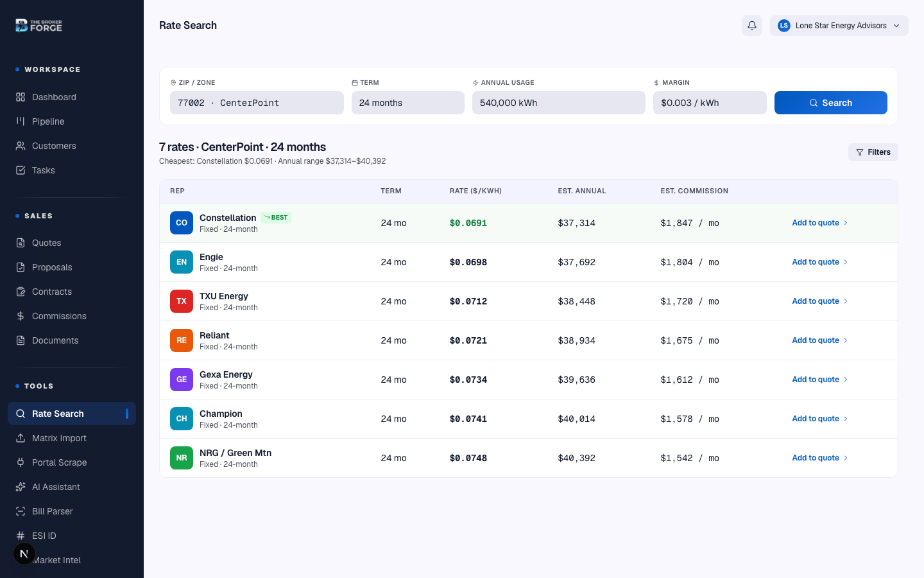The width and height of the screenshot is (924, 578).
Task: Go to Pipeline in sidebar
Action: [72, 121]
